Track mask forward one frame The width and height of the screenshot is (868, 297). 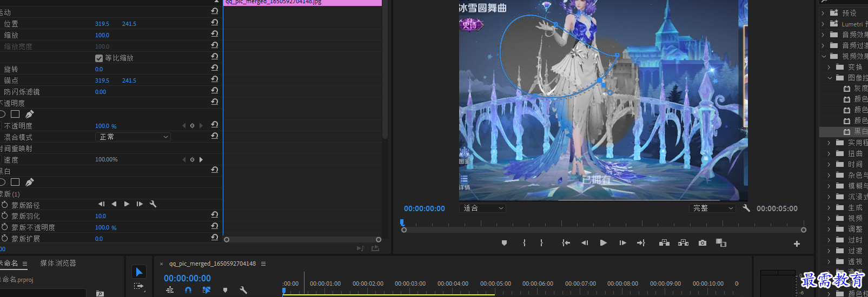coord(140,204)
